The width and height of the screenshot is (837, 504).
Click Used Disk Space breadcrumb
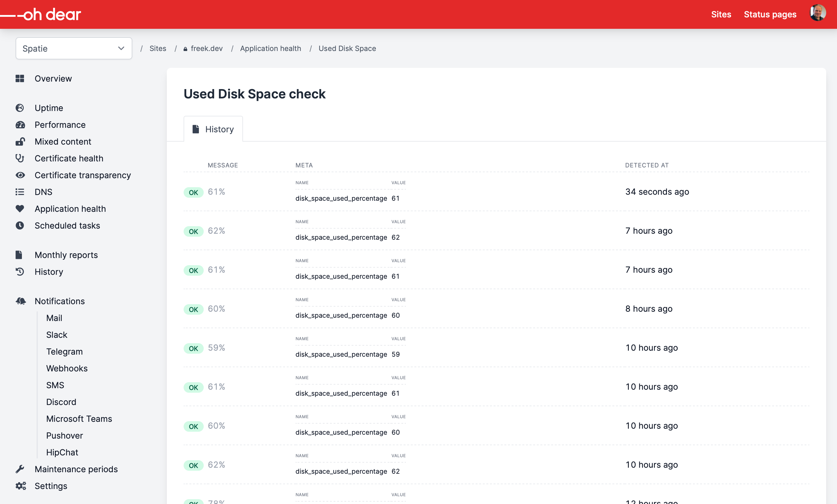347,48
